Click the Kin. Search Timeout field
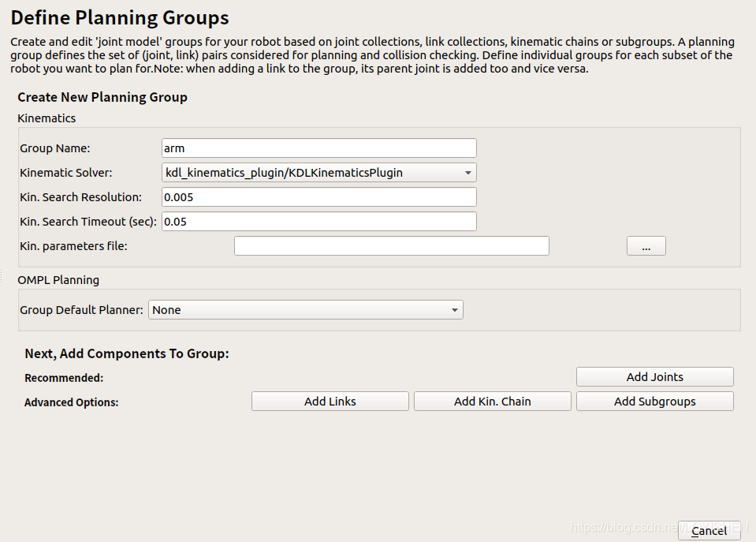This screenshot has height=542, width=756. point(318,221)
